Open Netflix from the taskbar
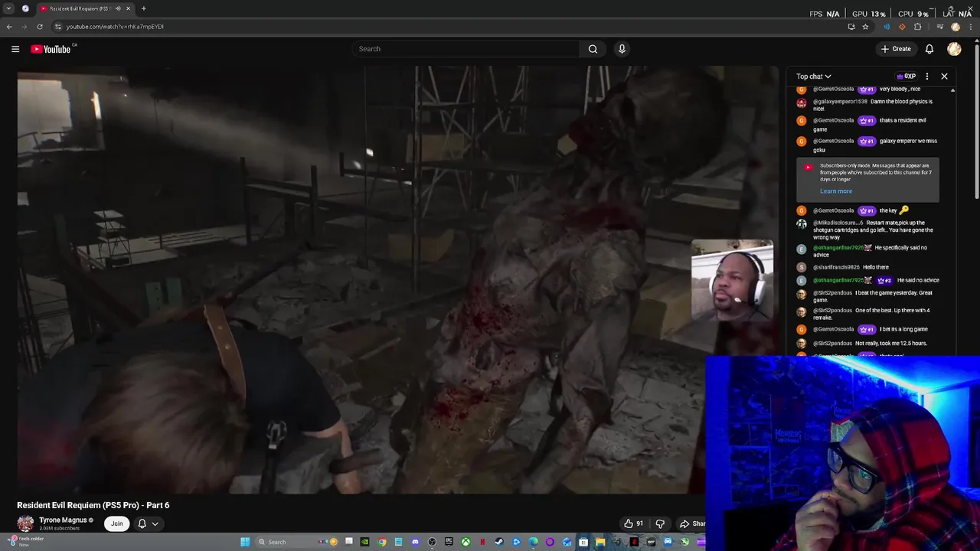This screenshot has height=551, width=980. coord(482,542)
